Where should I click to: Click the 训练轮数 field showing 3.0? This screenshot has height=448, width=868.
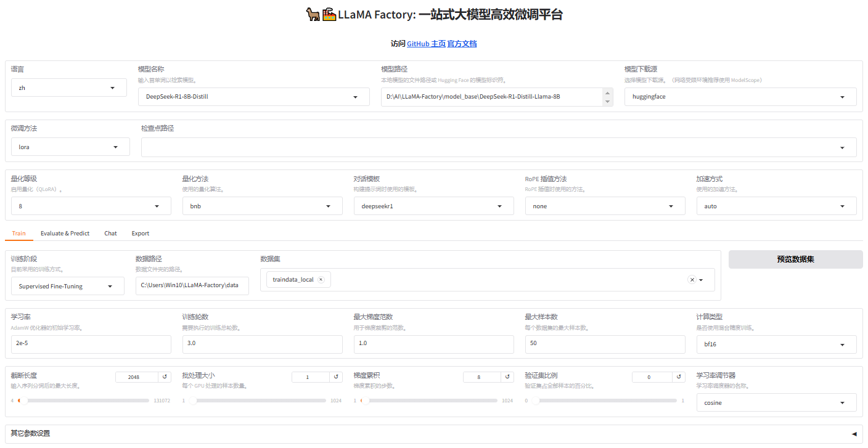coord(262,344)
